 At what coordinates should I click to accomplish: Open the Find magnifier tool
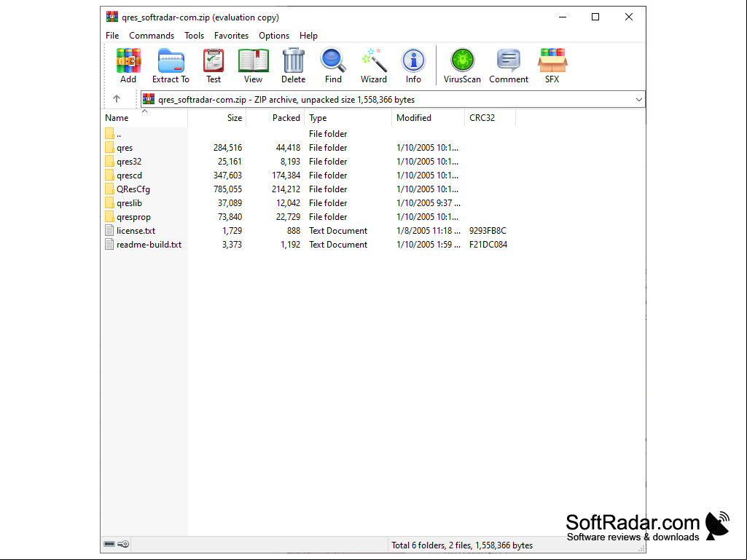pyautogui.click(x=333, y=66)
